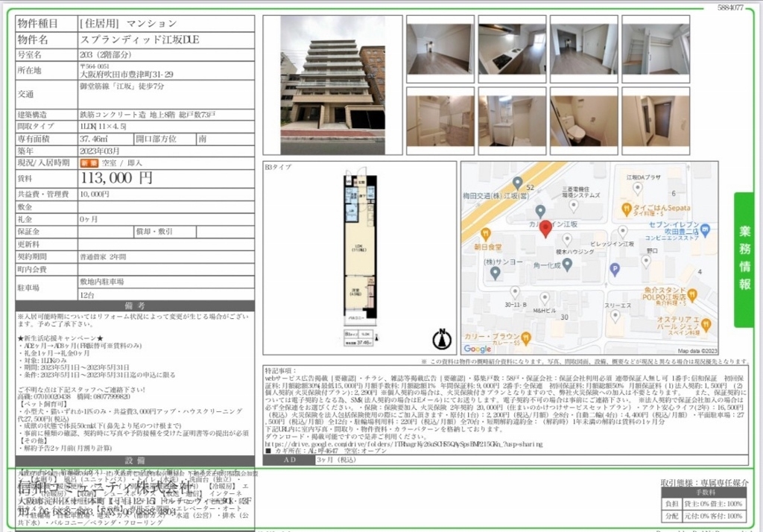763x532 pixels.
Task: Open the empty living room photo thumbnail
Action: (x=440, y=48)
